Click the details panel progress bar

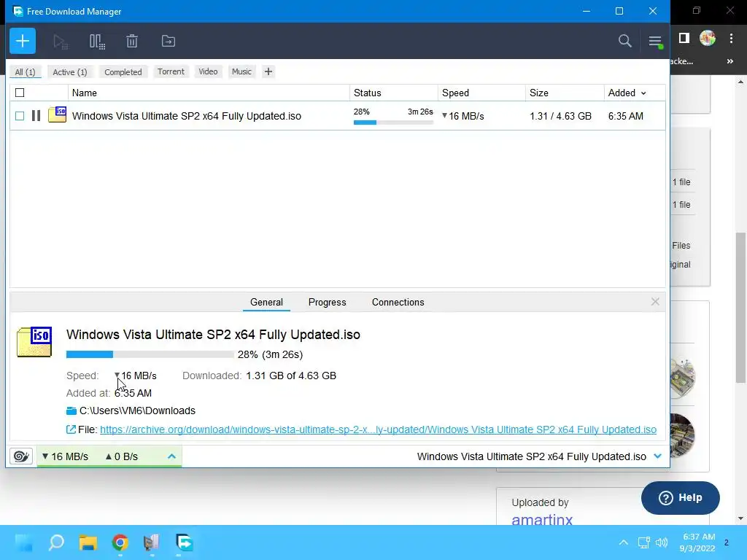click(150, 354)
